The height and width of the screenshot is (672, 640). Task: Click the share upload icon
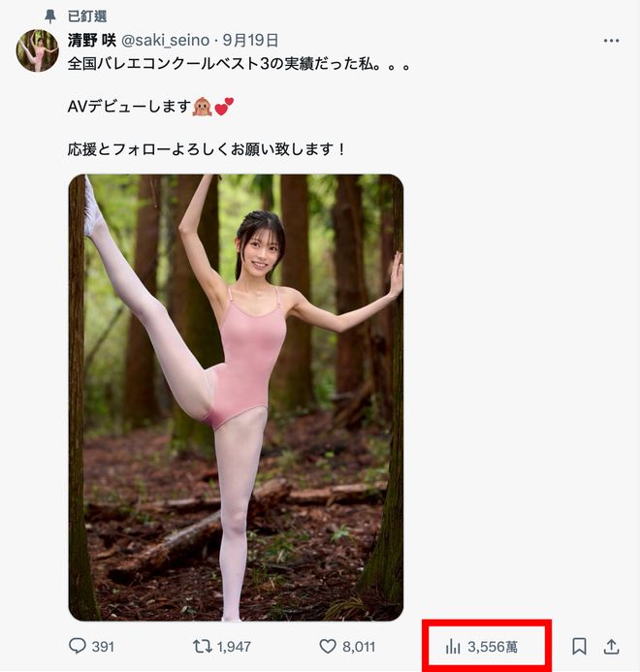612,646
